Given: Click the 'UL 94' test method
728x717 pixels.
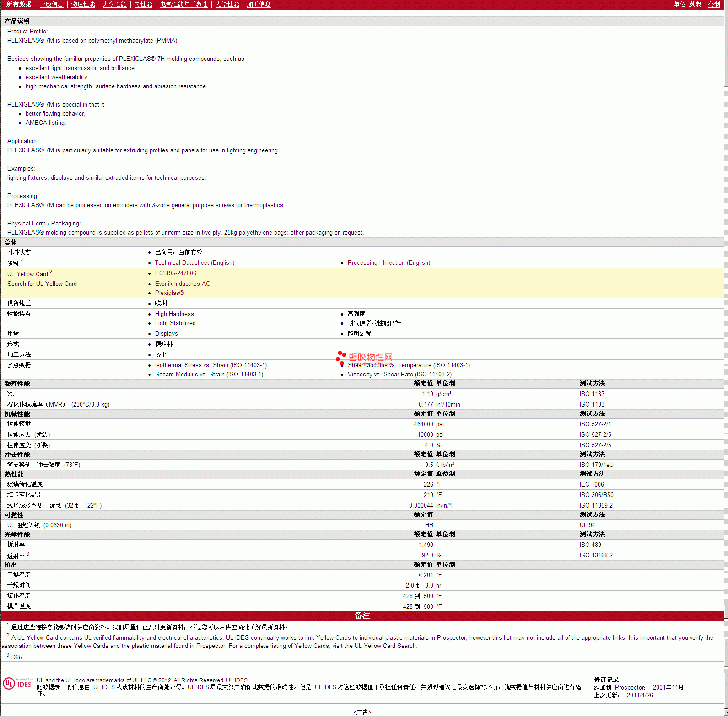Looking at the screenshot, I should pos(588,525).
